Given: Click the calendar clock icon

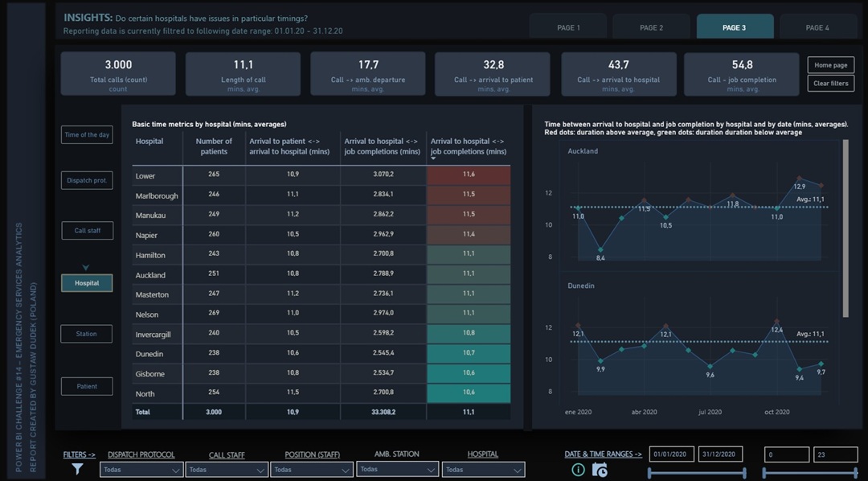Looking at the screenshot, I should click(x=599, y=470).
